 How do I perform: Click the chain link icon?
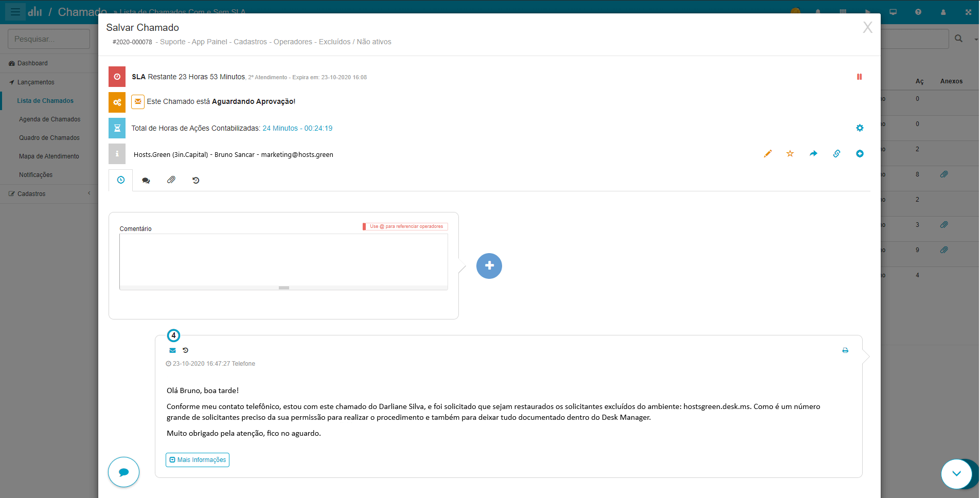pos(836,154)
